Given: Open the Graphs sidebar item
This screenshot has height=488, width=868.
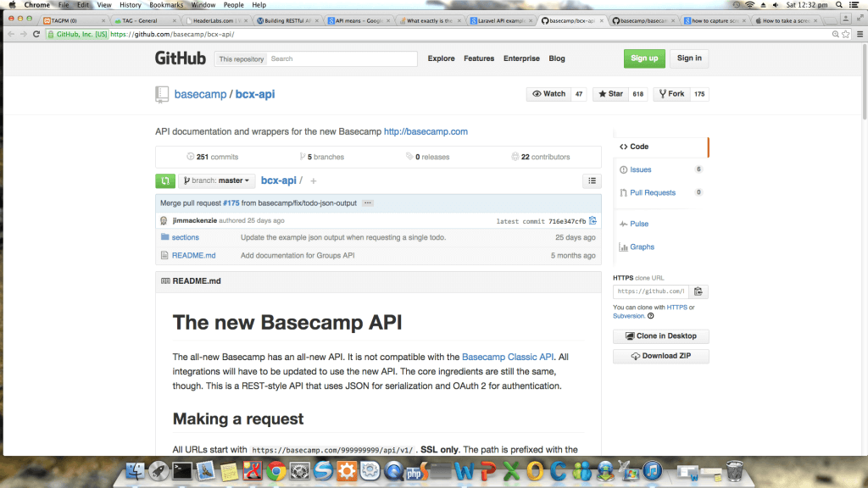Looking at the screenshot, I should coord(643,247).
